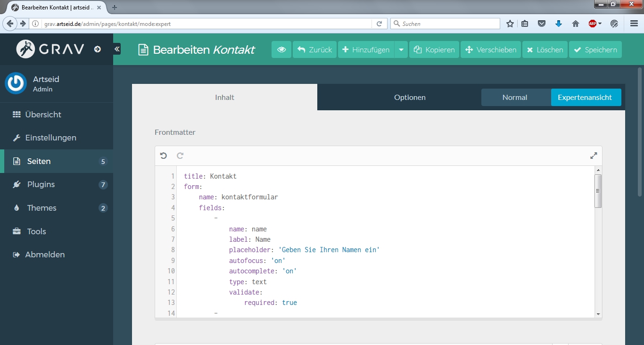
Task: Undo last change in Frontmatter editor
Action: click(164, 156)
